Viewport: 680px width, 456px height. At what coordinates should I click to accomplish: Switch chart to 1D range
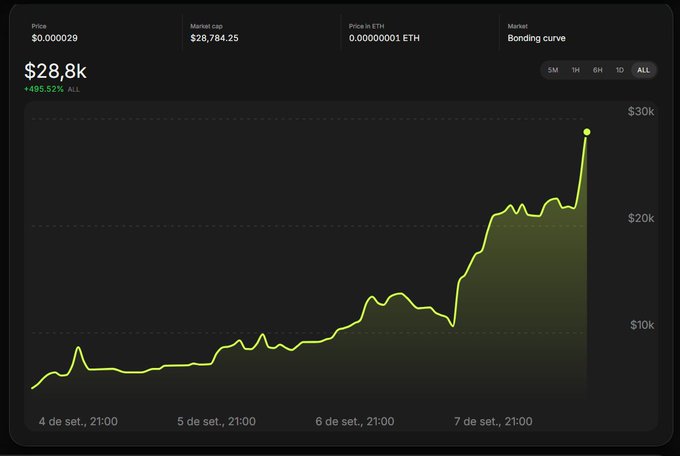click(620, 70)
